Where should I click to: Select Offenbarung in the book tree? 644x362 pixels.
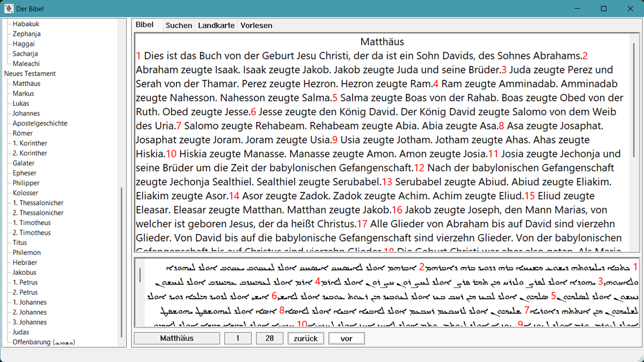44,342
